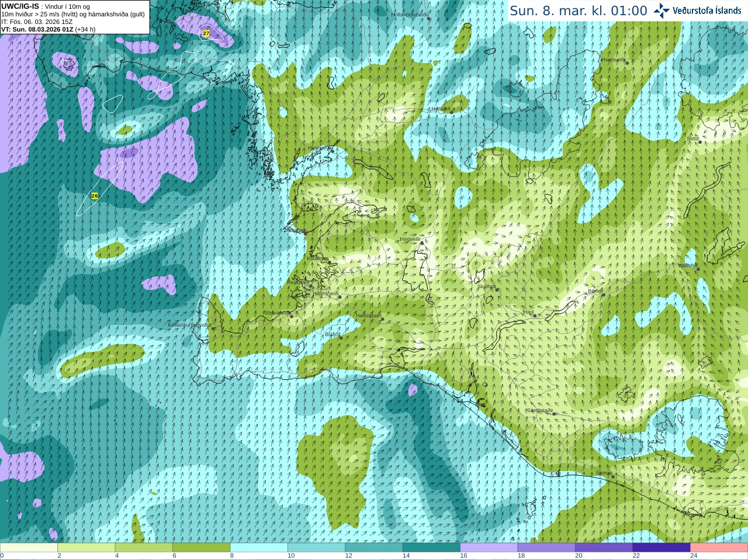Click the Veðurstofa Íslands logo
The width and height of the screenshot is (748, 560).
pos(698,11)
